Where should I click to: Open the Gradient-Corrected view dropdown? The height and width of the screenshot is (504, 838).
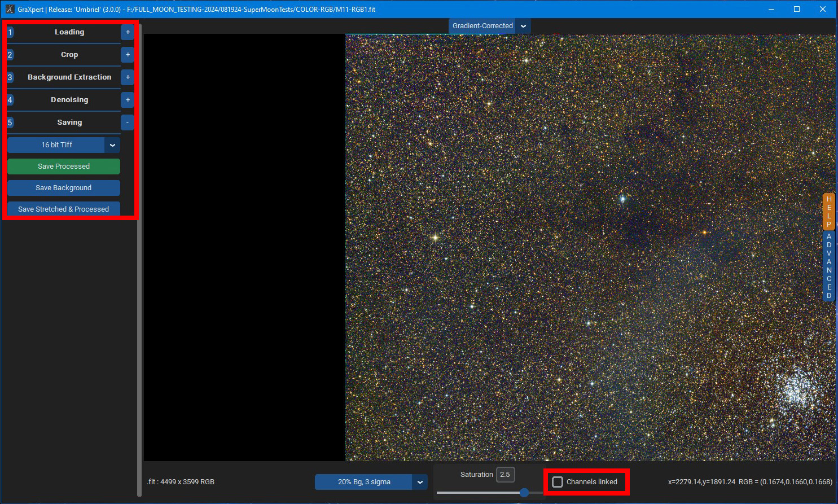pos(523,26)
